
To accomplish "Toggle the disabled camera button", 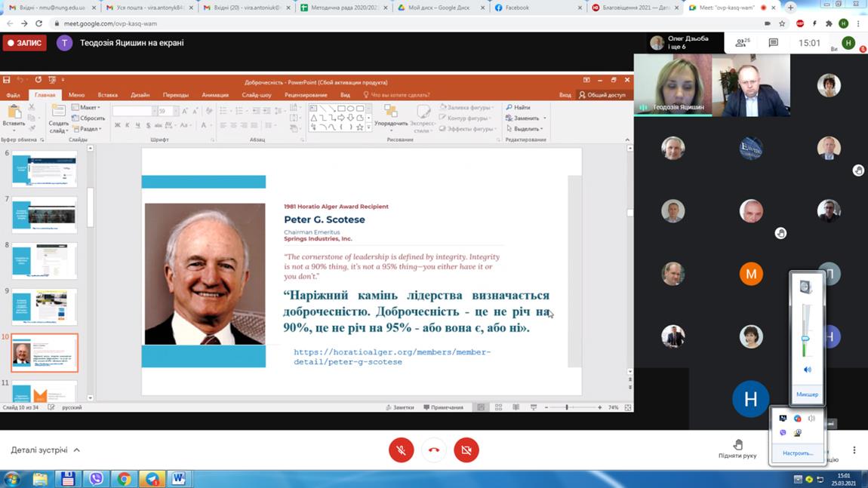I will 466,450.
